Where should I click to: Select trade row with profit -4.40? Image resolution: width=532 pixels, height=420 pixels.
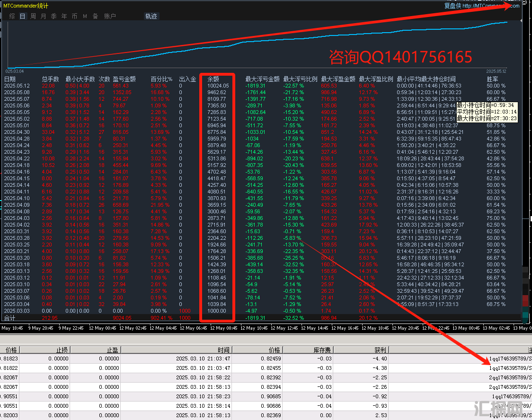pos(266,359)
